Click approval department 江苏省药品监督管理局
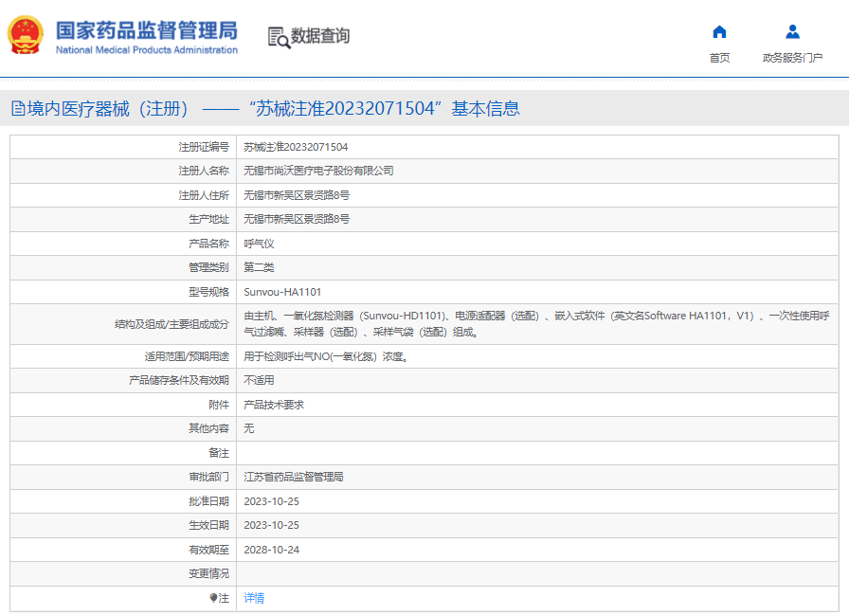849x616 pixels. [294, 477]
